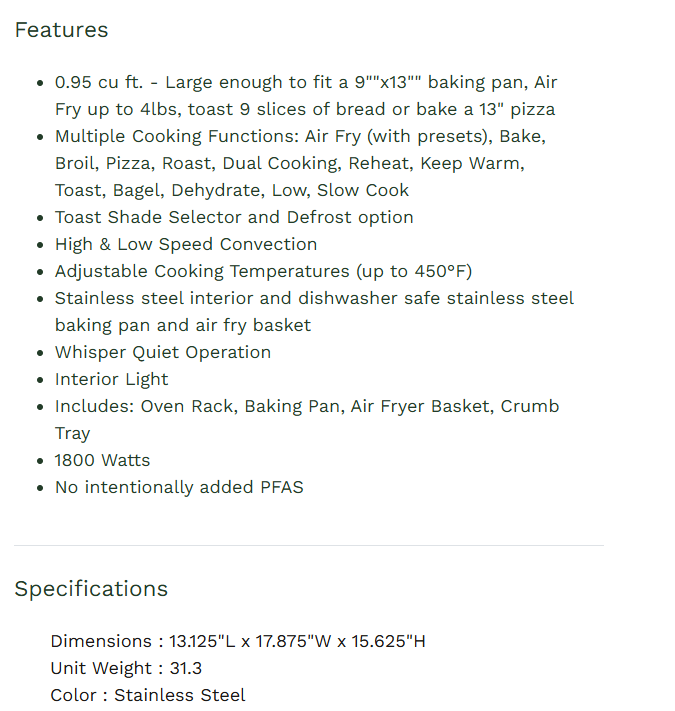Click No intentionally added PFAS text
This screenshot has height=711, width=675.
coord(179,487)
